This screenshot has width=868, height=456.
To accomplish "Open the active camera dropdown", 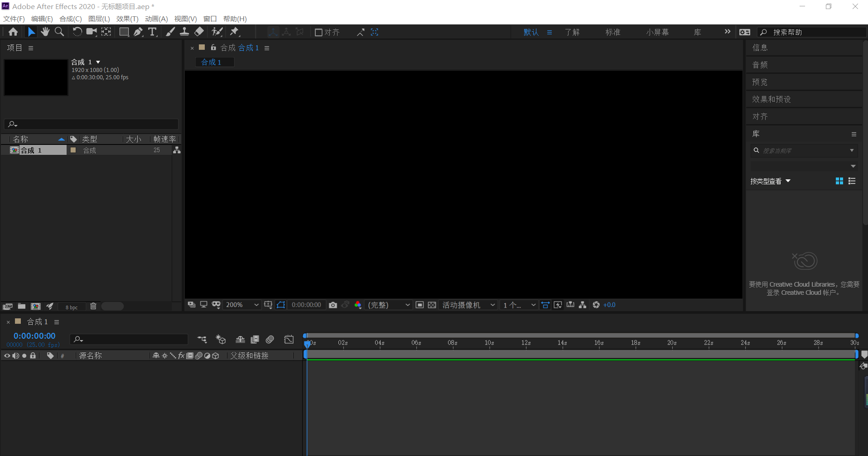I will (468, 305).
